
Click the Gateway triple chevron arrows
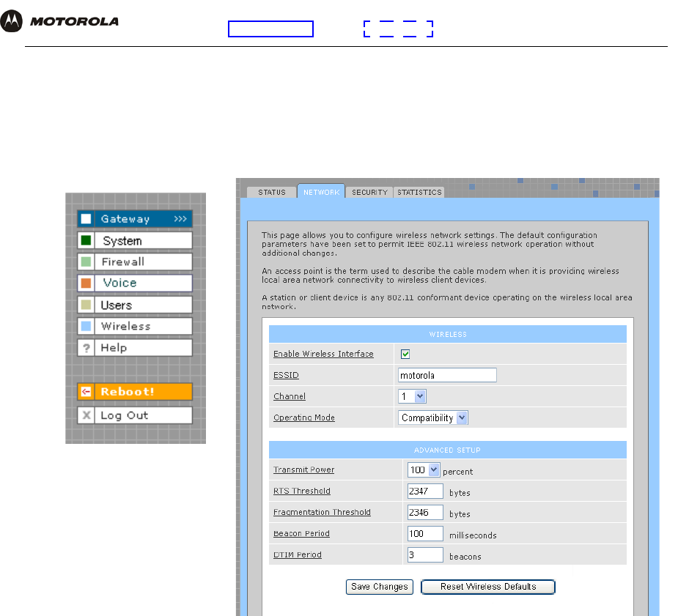tap(180, 219)
